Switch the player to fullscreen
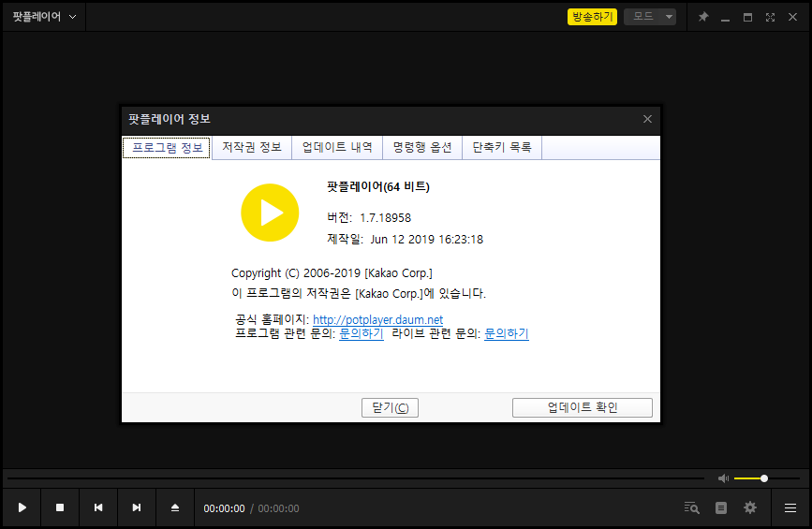Viewport: 812px width, 529px height. click(x=770, y=17)
